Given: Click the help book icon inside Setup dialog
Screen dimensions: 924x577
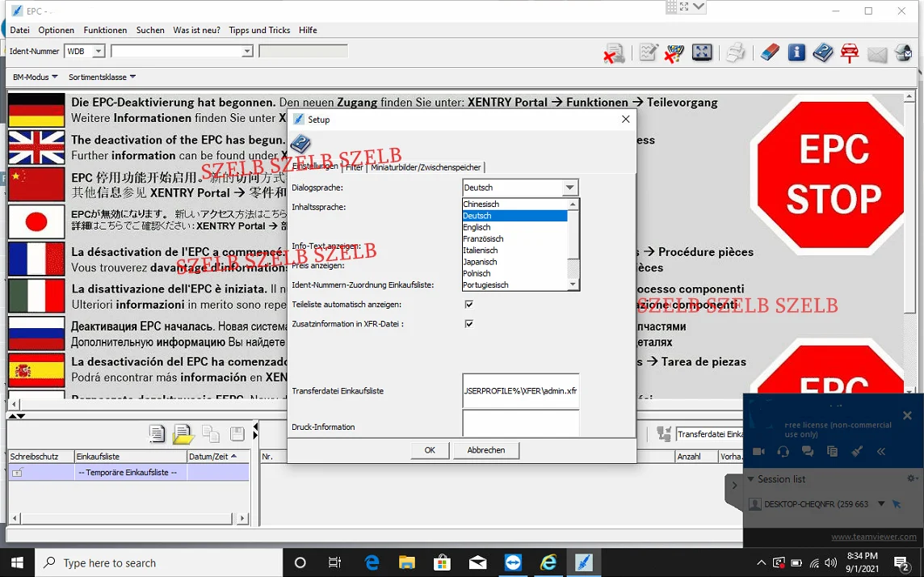Looking at the screenshot, I should (300, 143).
